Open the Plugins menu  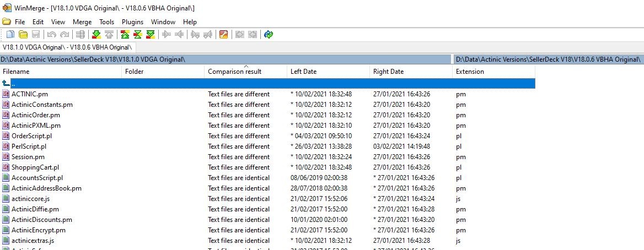(x=132, y=22)
